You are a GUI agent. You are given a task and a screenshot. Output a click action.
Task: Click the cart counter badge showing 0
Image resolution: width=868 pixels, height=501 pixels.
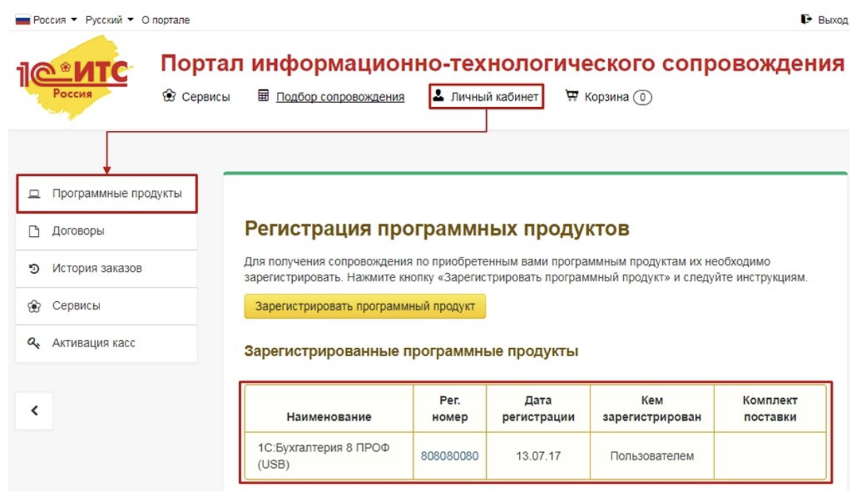click(x=642, y=97)
